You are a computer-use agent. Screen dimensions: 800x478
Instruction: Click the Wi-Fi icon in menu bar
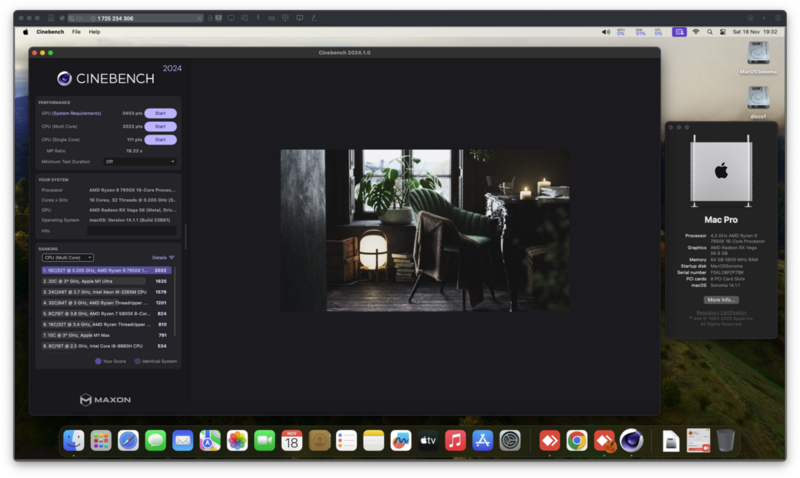[x=695, y=32]
